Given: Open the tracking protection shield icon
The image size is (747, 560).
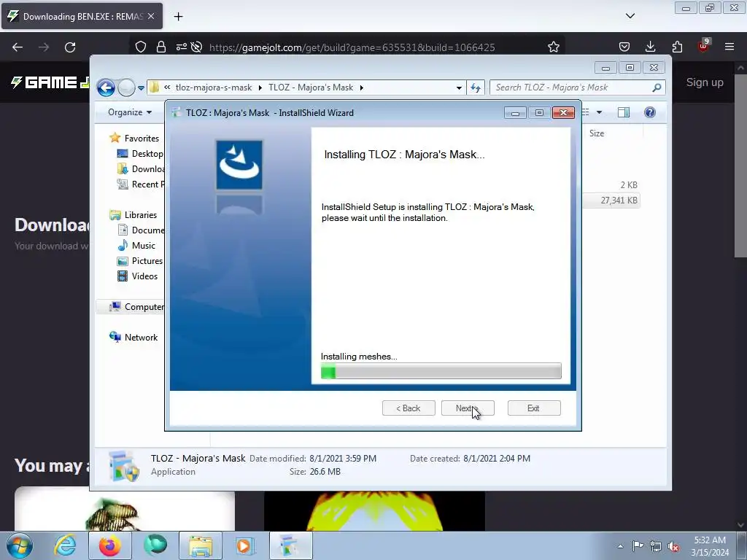Looking at the screenshot, I should (141, 47).
